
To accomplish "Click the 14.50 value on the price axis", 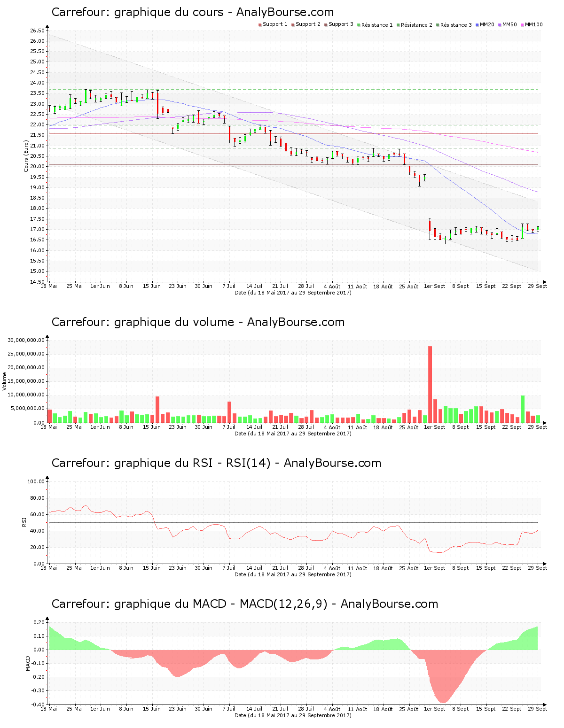I will [37, 282].
